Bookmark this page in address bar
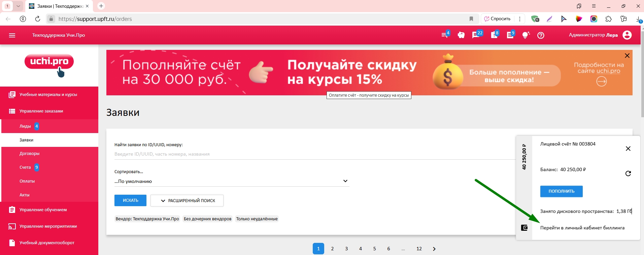Image resolution: width=644 pixels, height=255 pixels. coord(471,19)
